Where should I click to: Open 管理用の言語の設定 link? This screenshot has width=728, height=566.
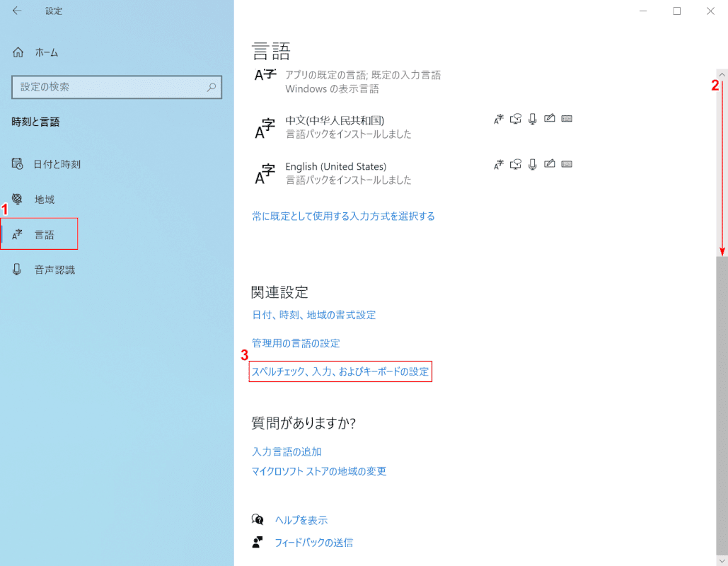coord(296,343)
